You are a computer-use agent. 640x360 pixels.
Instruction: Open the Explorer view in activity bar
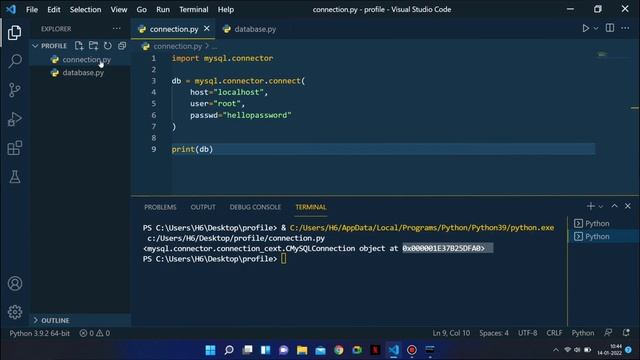tap(15, 33)
